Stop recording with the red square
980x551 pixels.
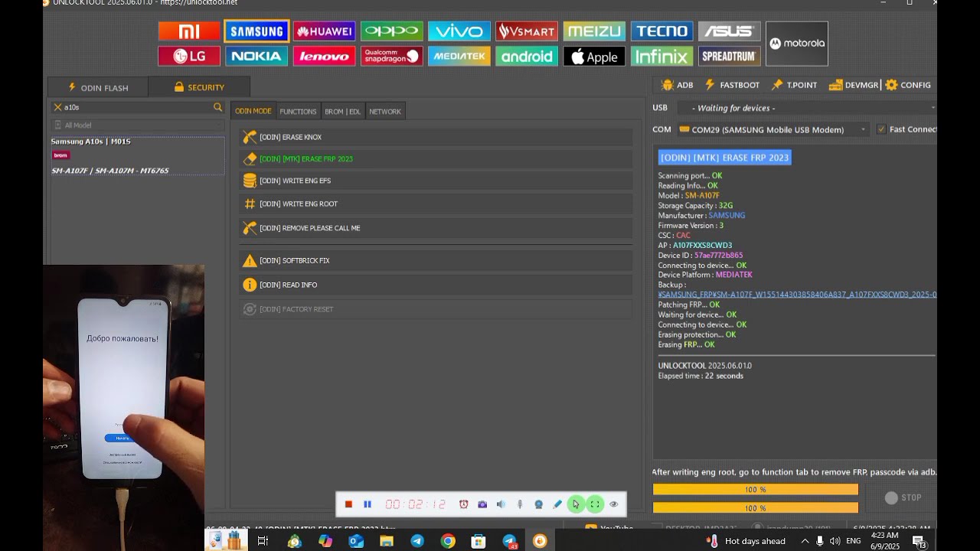pos(348,504)
